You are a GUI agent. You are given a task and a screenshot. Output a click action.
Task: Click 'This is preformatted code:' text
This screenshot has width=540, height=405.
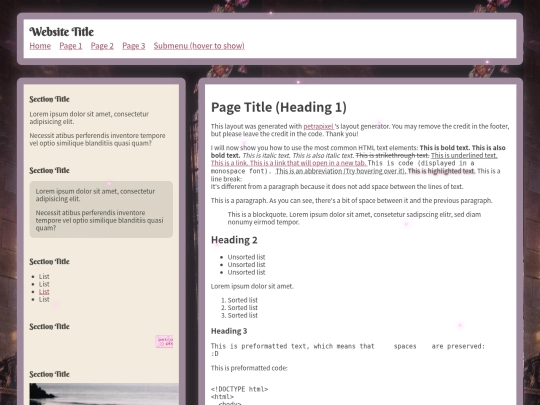pyautogui.click(x=249, y=368)
